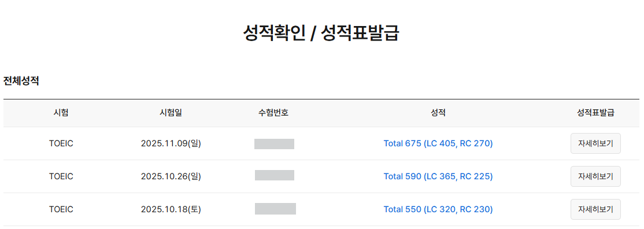Select the 시험 column header
Viewport: 644px width, 229px height.
[61, 113]
